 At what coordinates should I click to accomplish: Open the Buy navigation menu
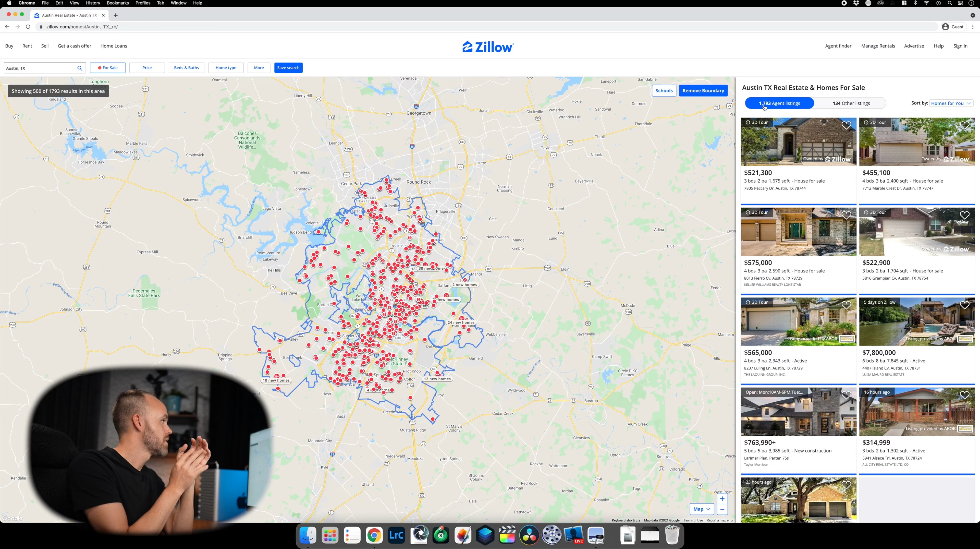click(x=9, y=46)
